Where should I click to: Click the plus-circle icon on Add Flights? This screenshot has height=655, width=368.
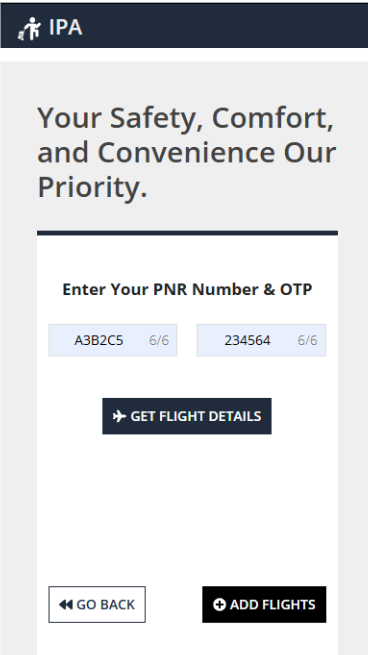219,604
